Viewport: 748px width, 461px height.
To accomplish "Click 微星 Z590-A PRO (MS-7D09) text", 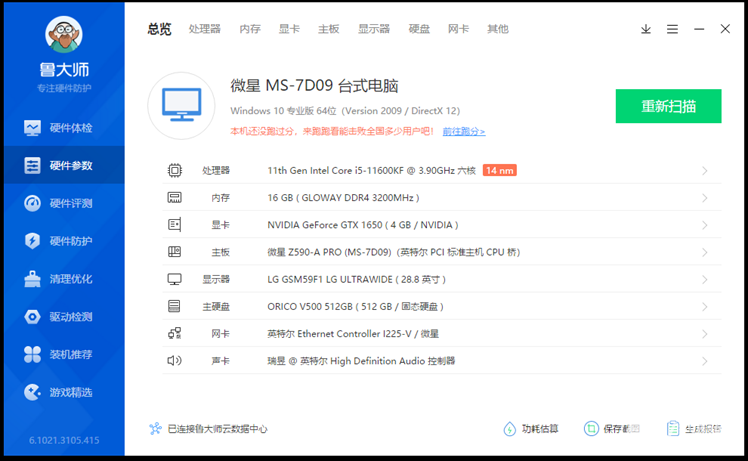I will (393, 252).
